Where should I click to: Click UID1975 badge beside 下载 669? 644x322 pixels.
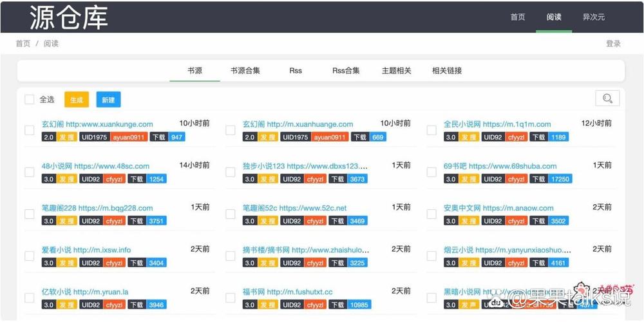click(296, 137)
